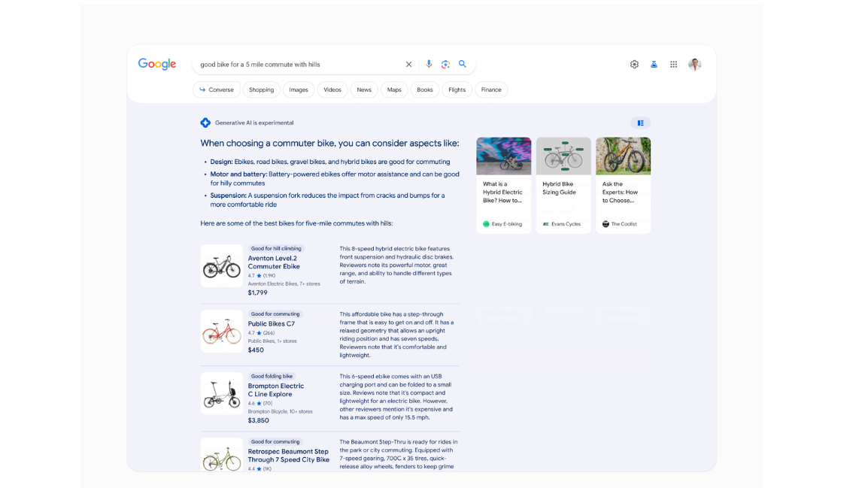Click the Retrospec Beaumont bike image
The image size is (868, 488).
pos(221,455)
